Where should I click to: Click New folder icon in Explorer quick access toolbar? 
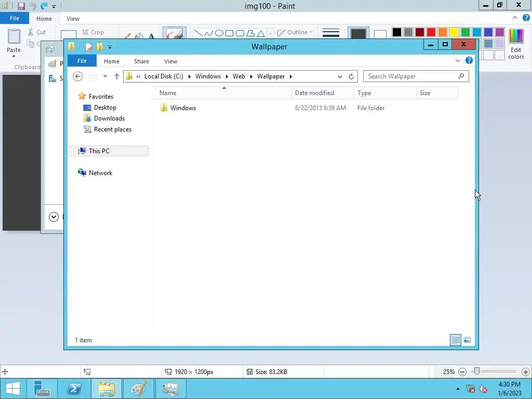coord(100,46)
